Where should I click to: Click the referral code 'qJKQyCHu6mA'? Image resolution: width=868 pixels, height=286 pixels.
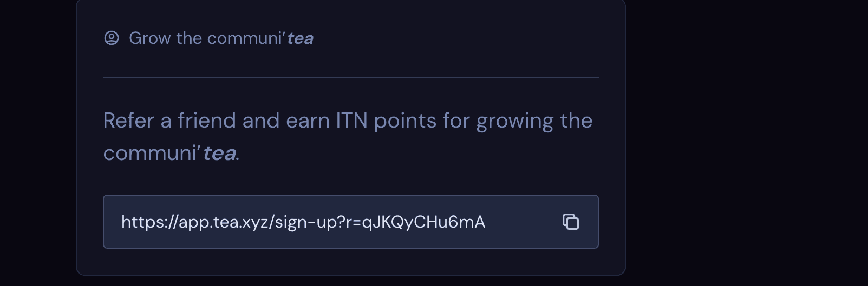pos(423,222)
